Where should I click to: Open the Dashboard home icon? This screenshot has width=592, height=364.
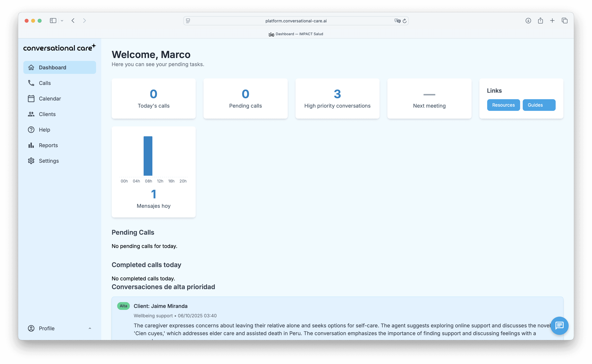(x=31, y=67)
